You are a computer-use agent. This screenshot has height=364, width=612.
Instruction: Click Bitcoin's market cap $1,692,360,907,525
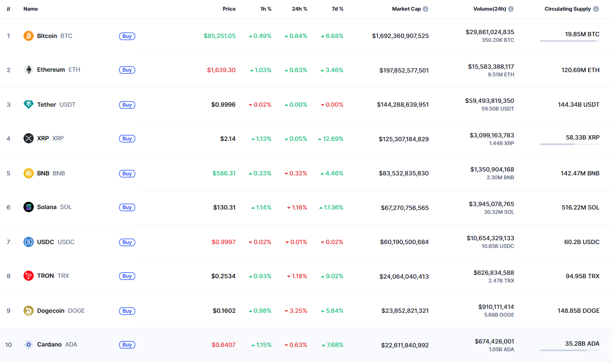click(400, 36)
